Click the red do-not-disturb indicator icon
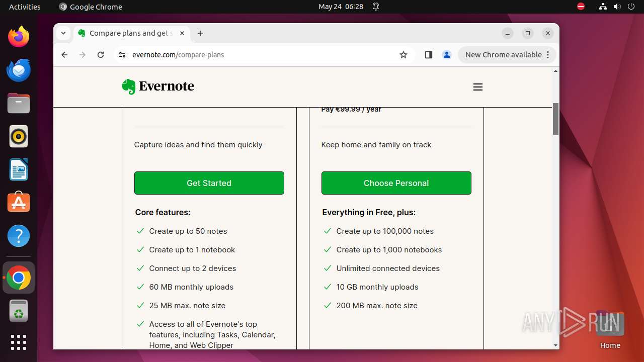 tap(581, 7)
